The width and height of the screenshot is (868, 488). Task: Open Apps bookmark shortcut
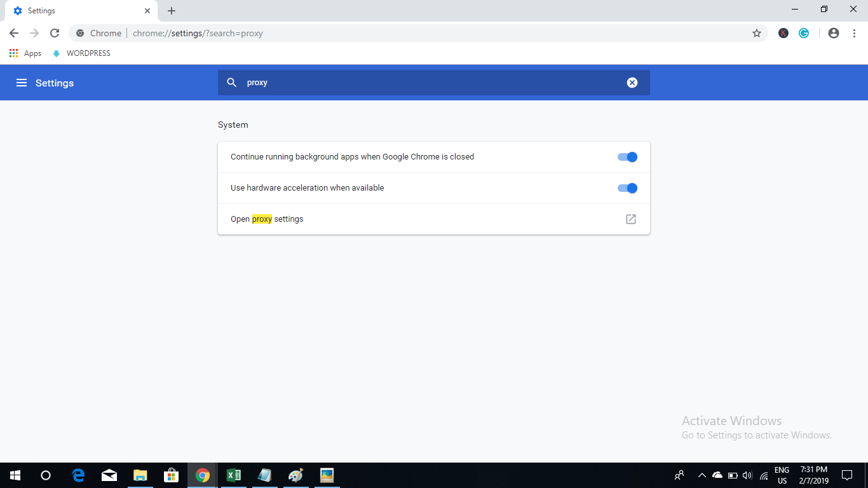coord(25,53)
